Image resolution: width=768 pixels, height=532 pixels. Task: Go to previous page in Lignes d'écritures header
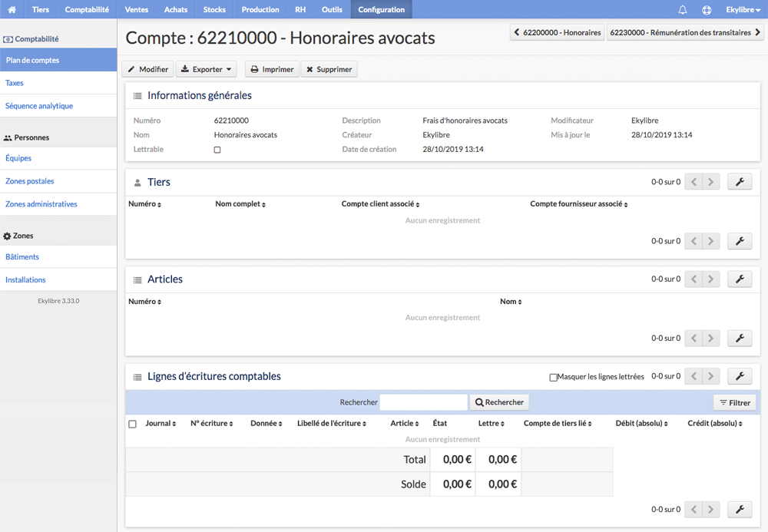[x=694, y=376]
